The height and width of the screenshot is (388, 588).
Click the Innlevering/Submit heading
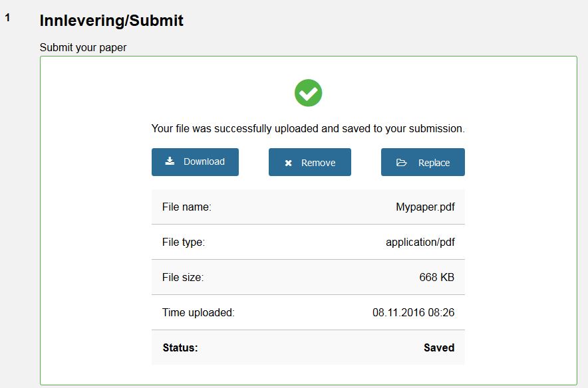[x=111, y=21]
